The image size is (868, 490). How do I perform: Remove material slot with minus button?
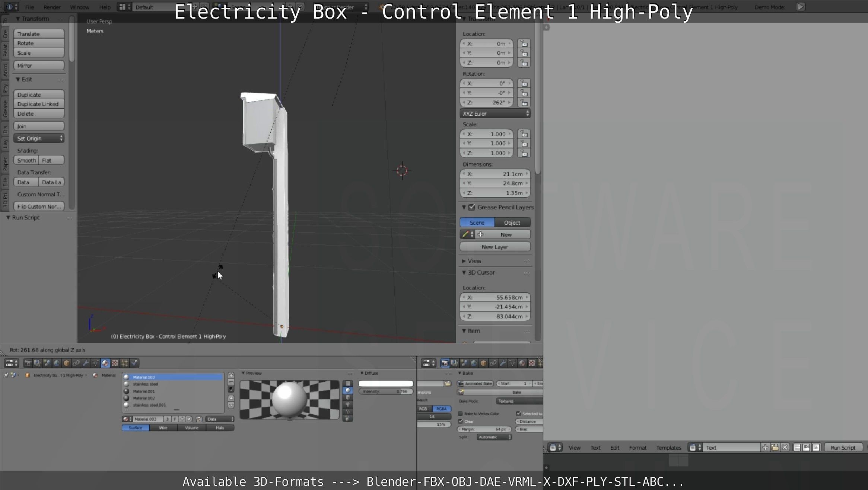click(231, 382)
